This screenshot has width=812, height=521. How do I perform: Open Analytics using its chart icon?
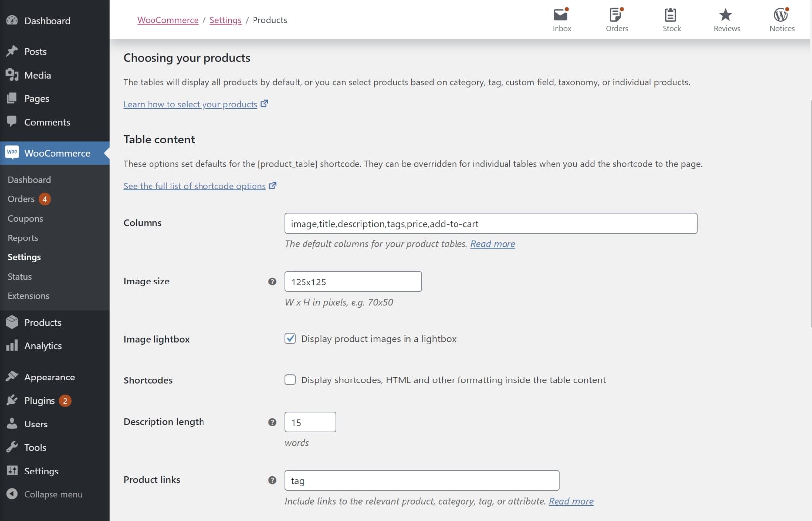(x=13, y=345)
